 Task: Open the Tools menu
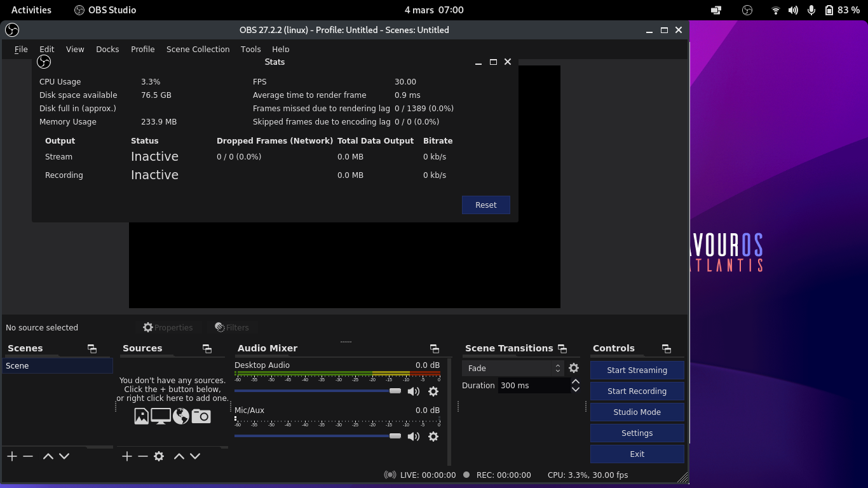(x=250, y=49)
